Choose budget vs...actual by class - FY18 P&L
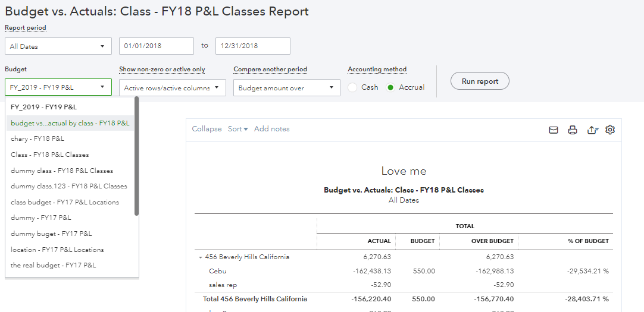 point(70,123)
